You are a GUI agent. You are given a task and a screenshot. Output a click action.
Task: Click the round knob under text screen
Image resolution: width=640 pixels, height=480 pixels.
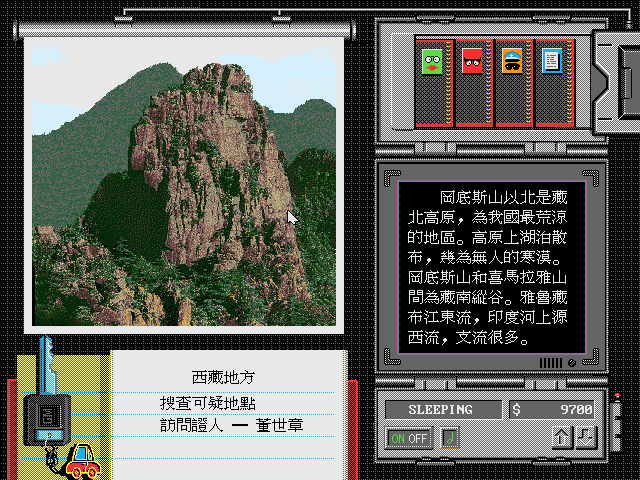click(572, 363)
